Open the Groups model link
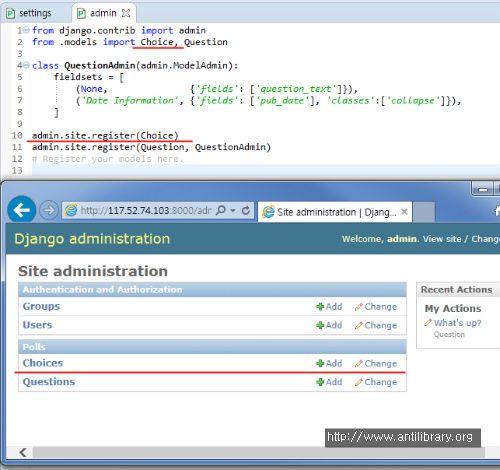500x470 pixels. coord(41,306)
